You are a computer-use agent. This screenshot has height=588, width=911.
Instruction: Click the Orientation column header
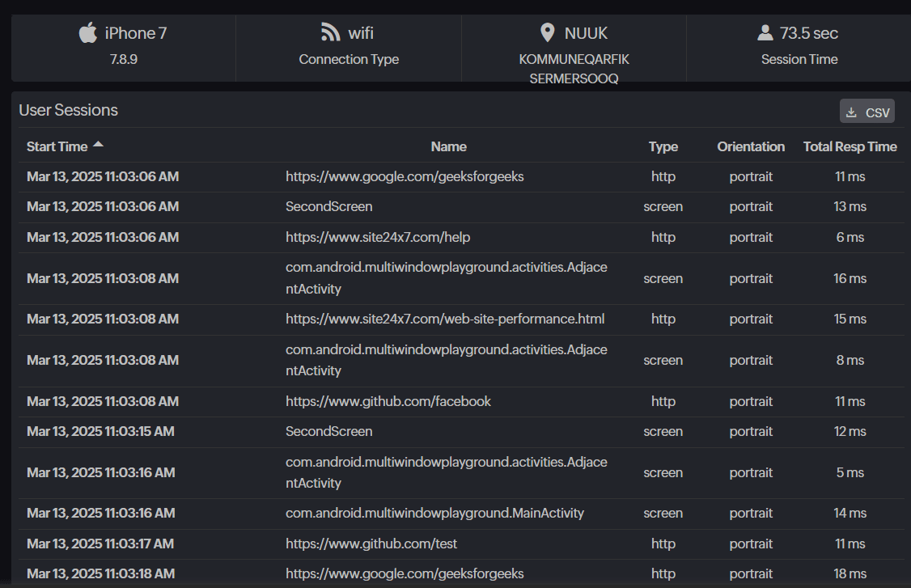click(751, 147)
